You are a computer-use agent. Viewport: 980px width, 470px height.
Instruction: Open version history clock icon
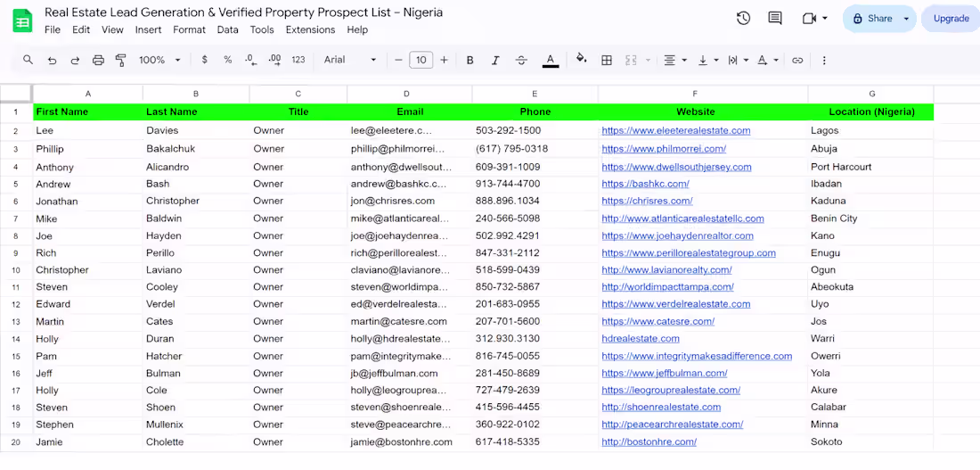(743, 18)
